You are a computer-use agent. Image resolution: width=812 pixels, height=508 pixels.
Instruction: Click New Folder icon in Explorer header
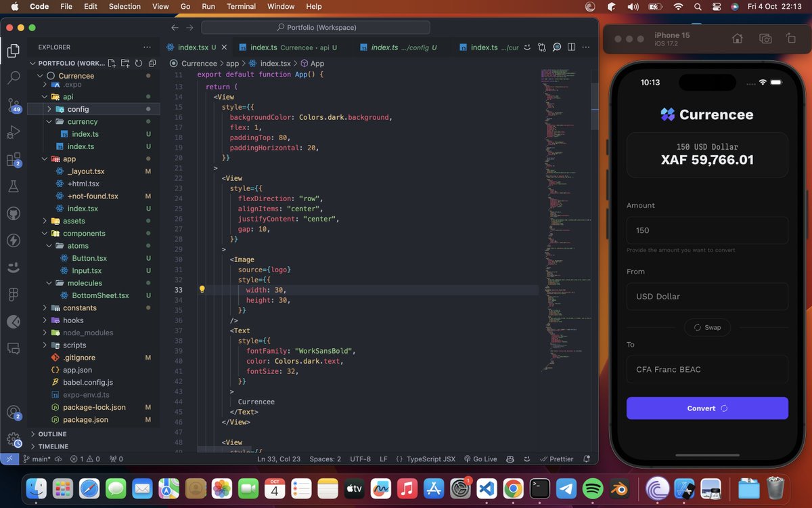[x=125, y=63]
